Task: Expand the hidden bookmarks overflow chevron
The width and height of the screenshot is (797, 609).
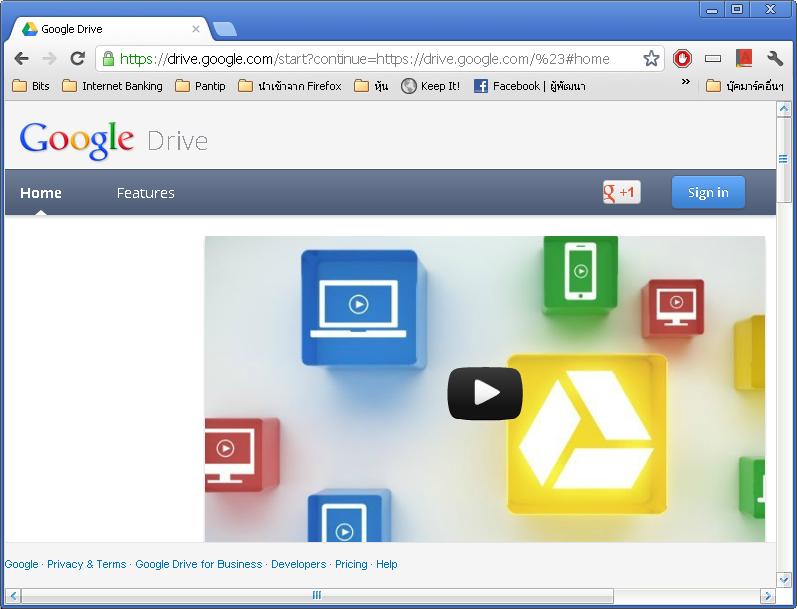Action: (x=686, y=83)
